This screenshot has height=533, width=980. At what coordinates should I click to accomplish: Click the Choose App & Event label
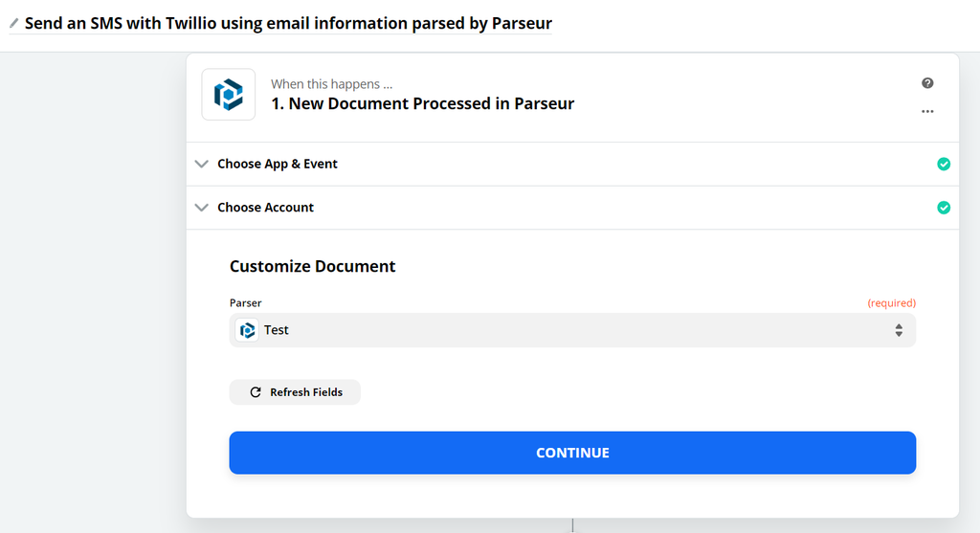(x=278, y=164)
